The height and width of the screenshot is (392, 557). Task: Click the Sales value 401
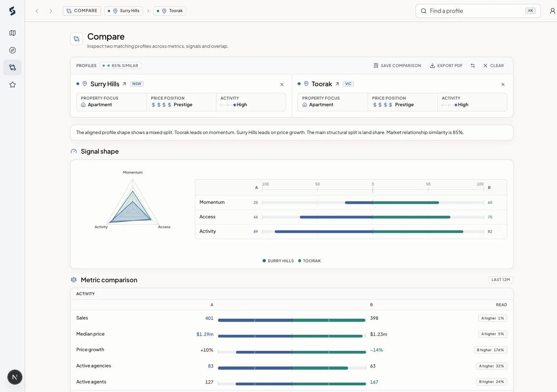point(209,318)
